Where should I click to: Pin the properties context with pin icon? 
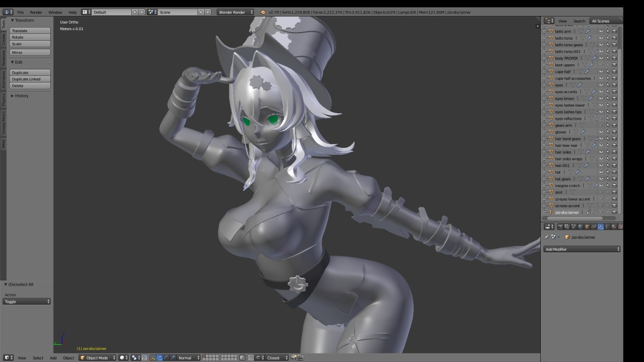click(x=547, y=237)
